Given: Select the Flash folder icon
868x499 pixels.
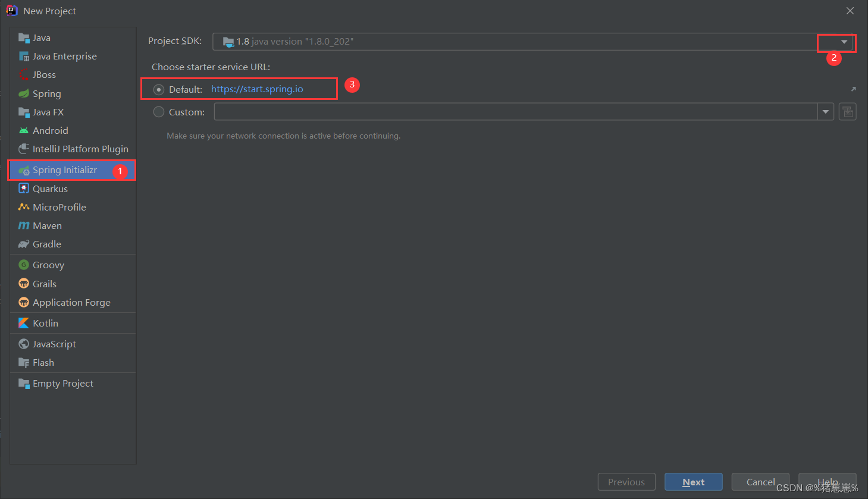Looking at the screenshot, I should (x=24, y=363).
